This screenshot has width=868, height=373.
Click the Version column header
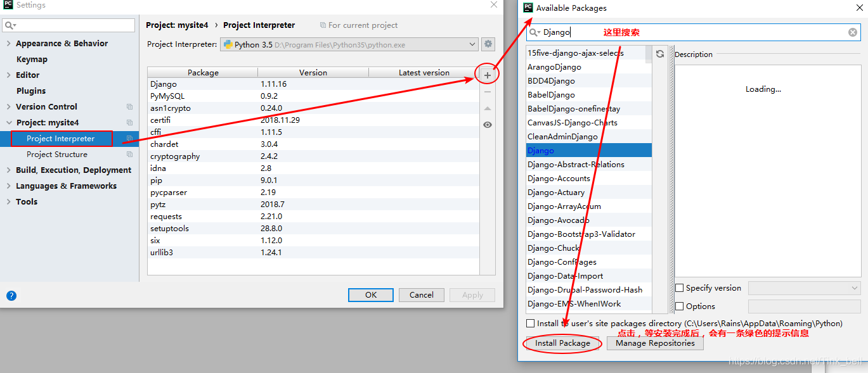(x=313, y=73)
